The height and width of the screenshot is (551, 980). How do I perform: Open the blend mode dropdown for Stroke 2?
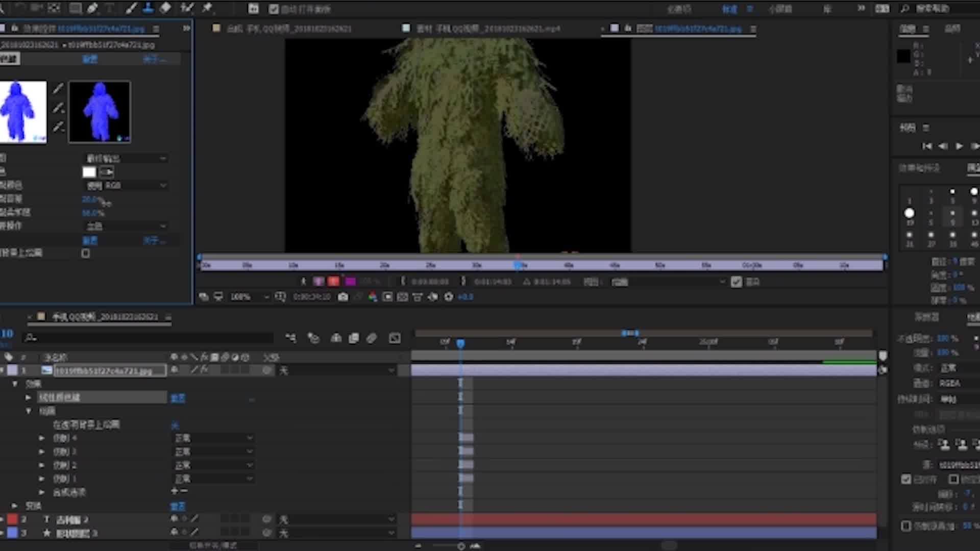[x=213, y=465]
